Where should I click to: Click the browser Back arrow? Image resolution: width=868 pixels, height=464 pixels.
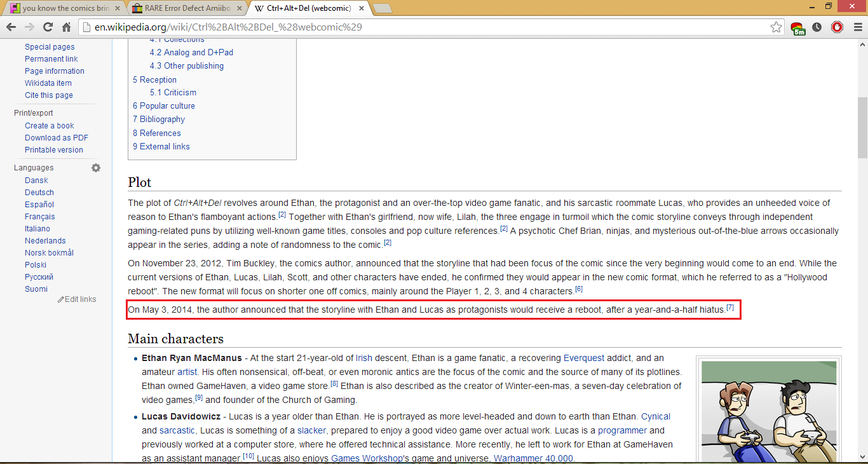(x=11, y=27)
